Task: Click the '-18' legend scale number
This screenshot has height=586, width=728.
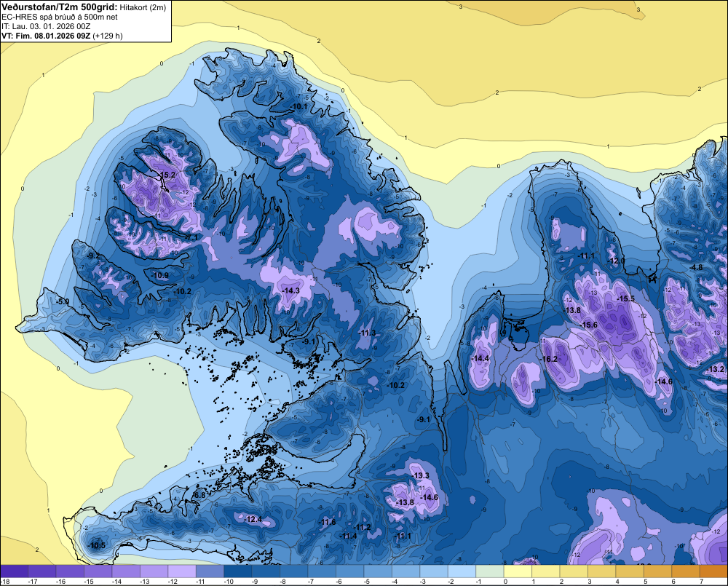Action: [x=5, y=582]
